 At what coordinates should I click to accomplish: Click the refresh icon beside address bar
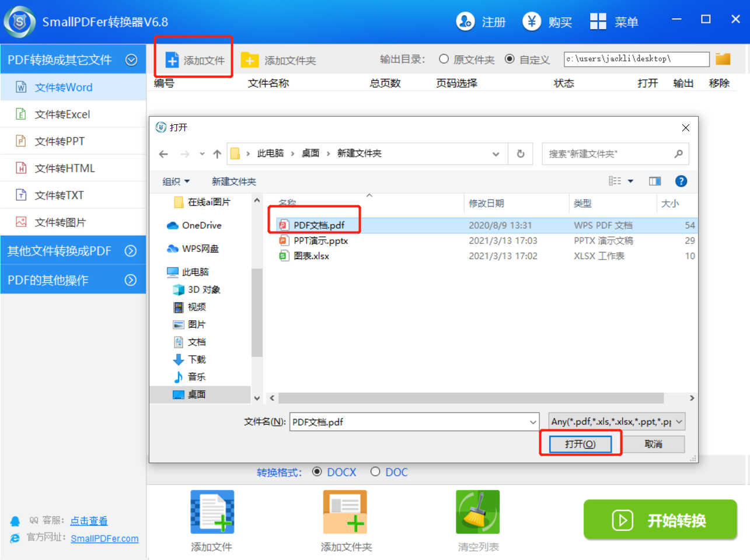[x=521, y=154]
